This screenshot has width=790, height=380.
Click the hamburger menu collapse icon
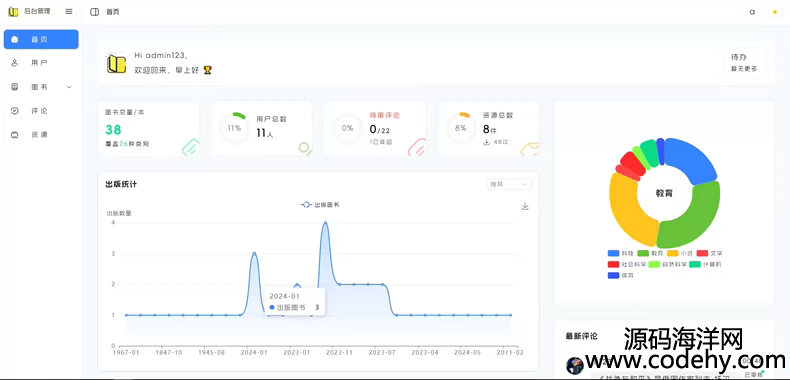(69, 11)
